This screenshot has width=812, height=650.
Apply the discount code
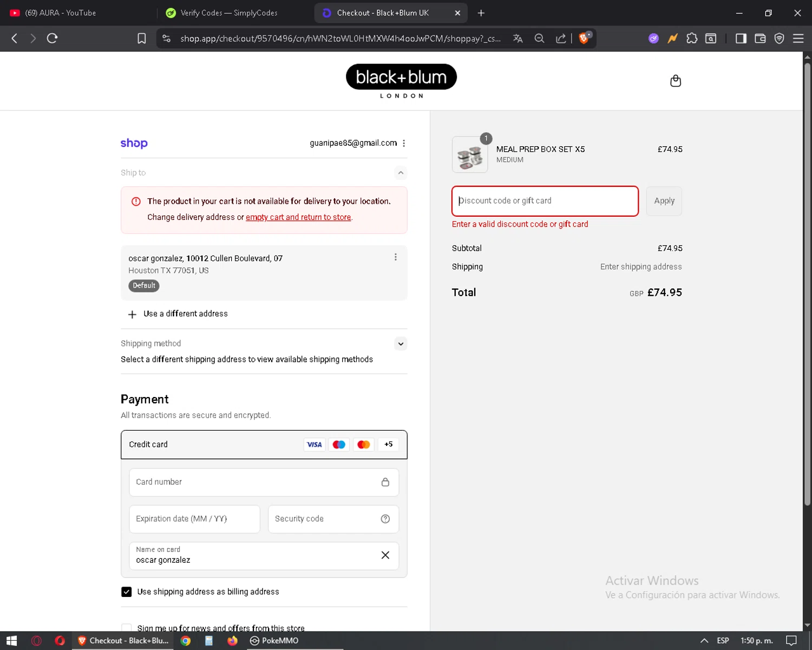664,201
